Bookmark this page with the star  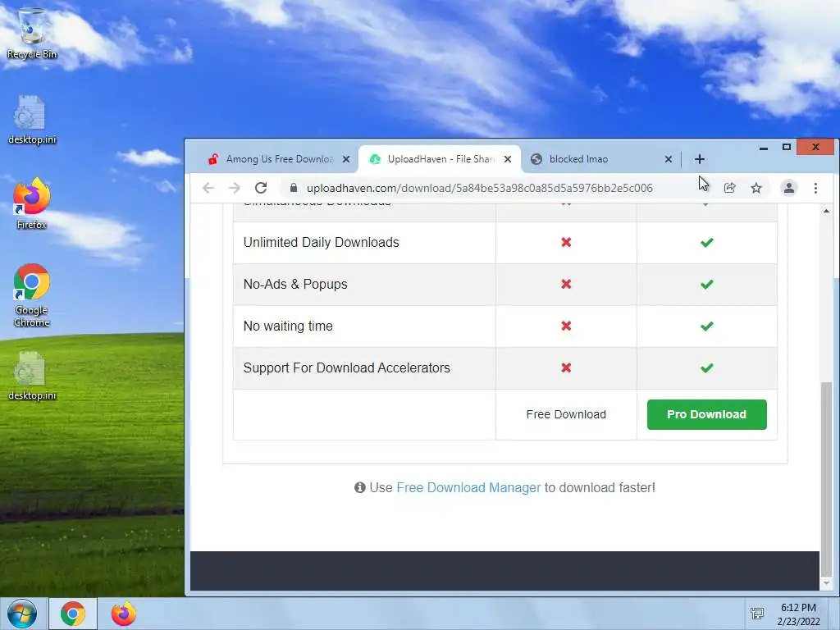(x=756, y=188)
